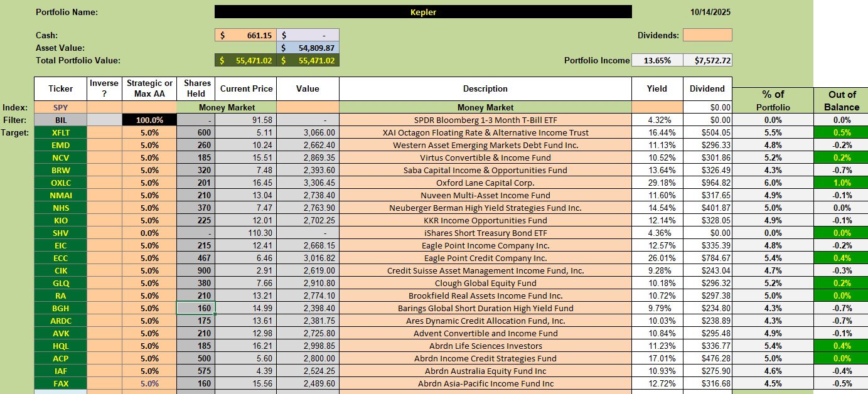868x394 pixels.
Task: Click the Shares Held column header
Action: coord(195,88)
